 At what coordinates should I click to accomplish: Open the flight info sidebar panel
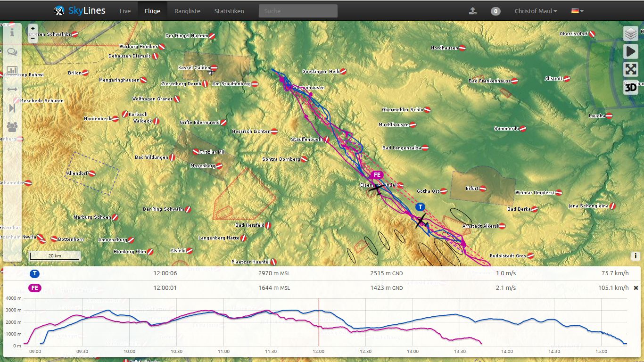tap(12, 32)
